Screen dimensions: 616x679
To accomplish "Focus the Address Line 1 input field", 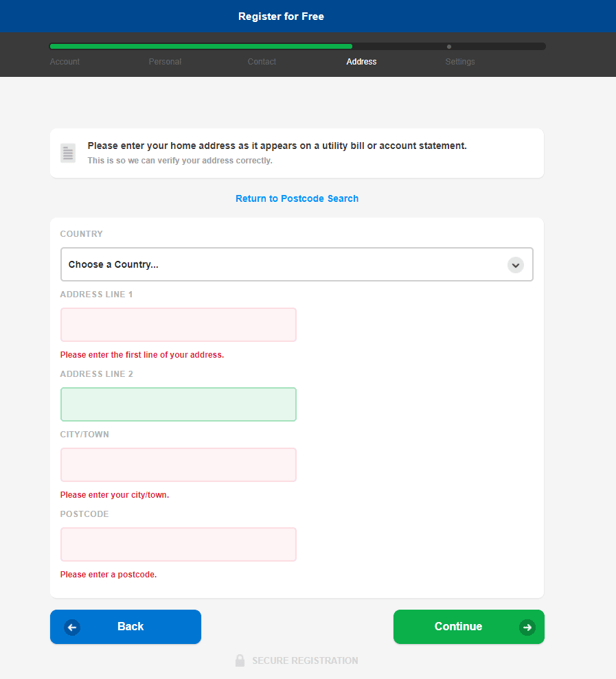I will 179,325.
